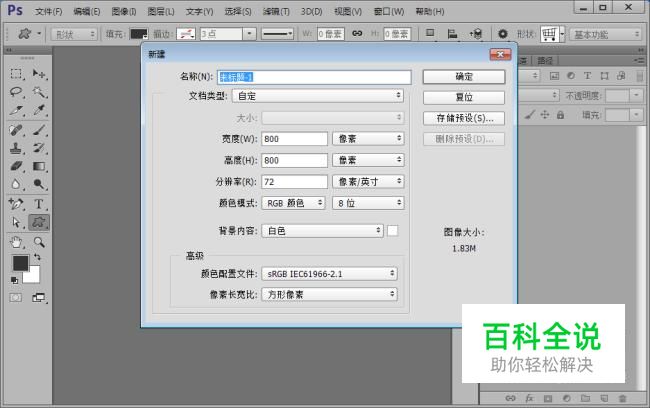Select the Eraser tool
Image resolution: width=650 pixels, height=408 pixels.
(16, 166)
